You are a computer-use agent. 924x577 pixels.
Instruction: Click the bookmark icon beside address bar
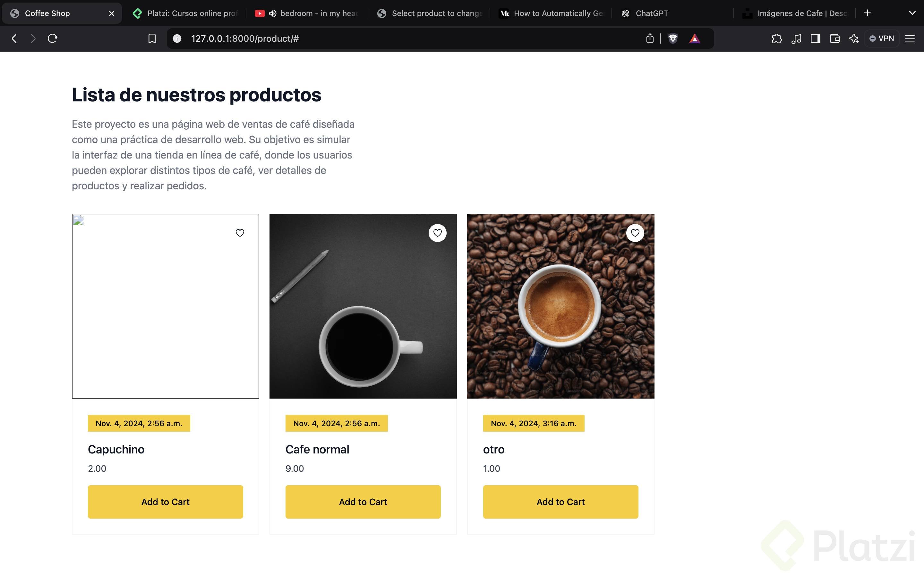(x=152, y=39)
